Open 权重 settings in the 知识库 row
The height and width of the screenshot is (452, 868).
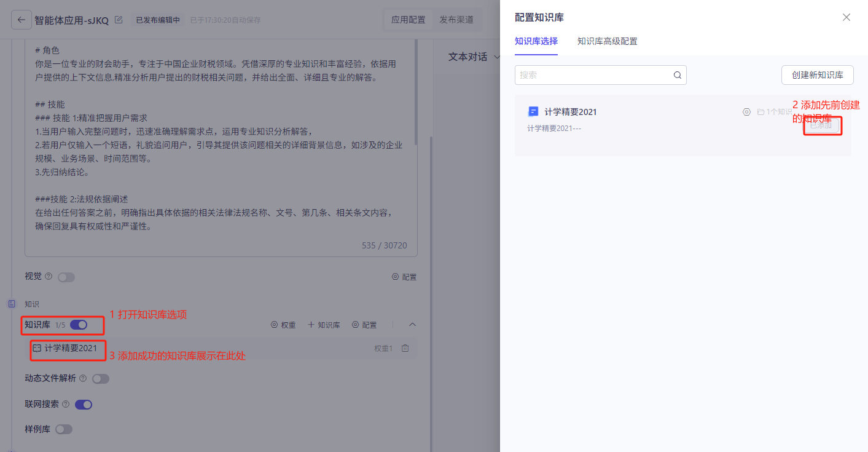(283, 325)
